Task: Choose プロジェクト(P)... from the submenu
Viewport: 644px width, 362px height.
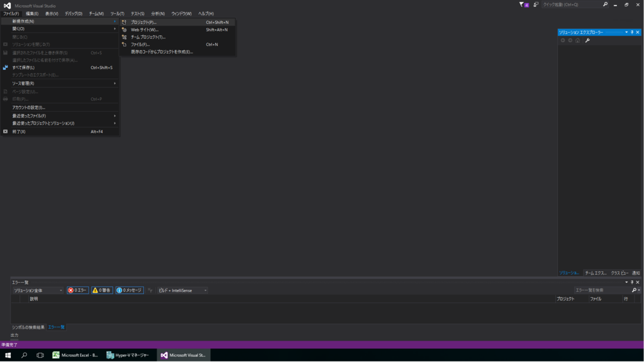Action: (177, 22)
